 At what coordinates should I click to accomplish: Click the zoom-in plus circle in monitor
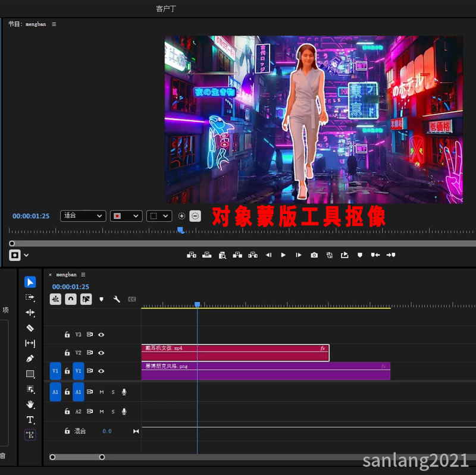point(181,216)
